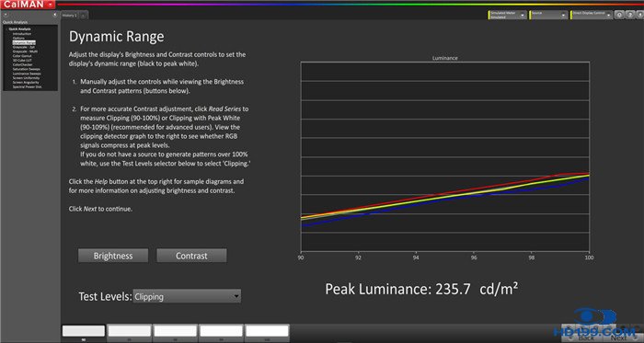The width and height of the screenshot is (644, 343).
Task: Click the settings icon beside Direct Display Control
Action: click(619, 15)
